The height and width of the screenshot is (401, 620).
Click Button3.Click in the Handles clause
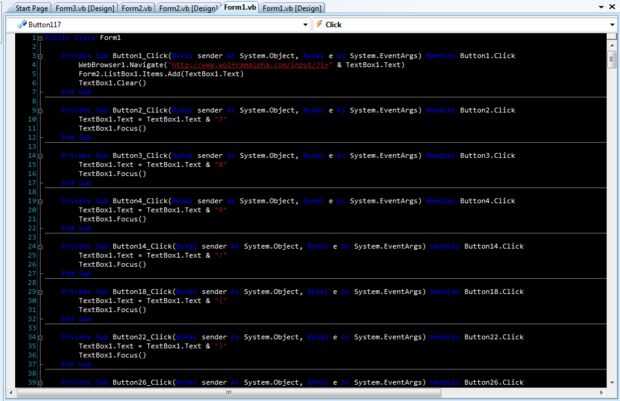click(x=487, y=156)
